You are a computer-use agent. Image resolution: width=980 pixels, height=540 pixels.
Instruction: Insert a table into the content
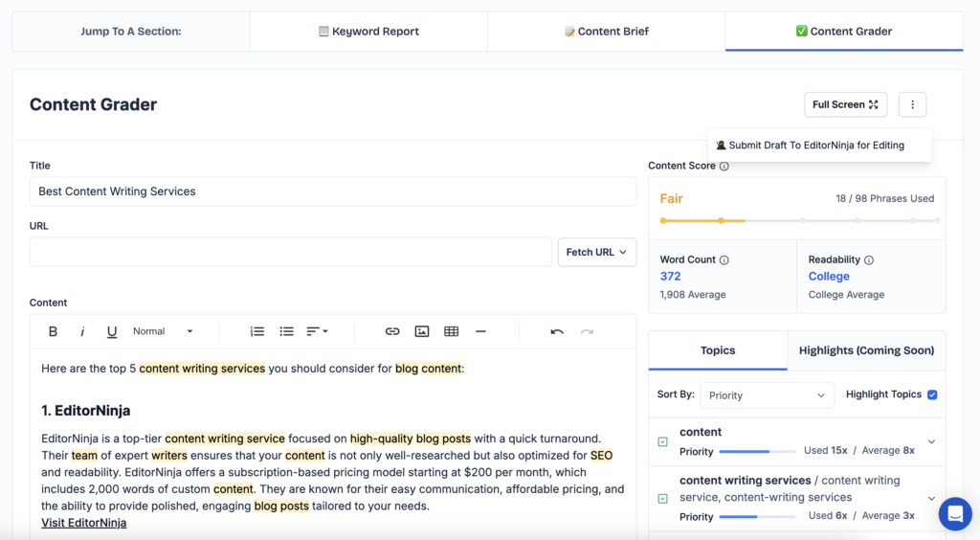452,331
